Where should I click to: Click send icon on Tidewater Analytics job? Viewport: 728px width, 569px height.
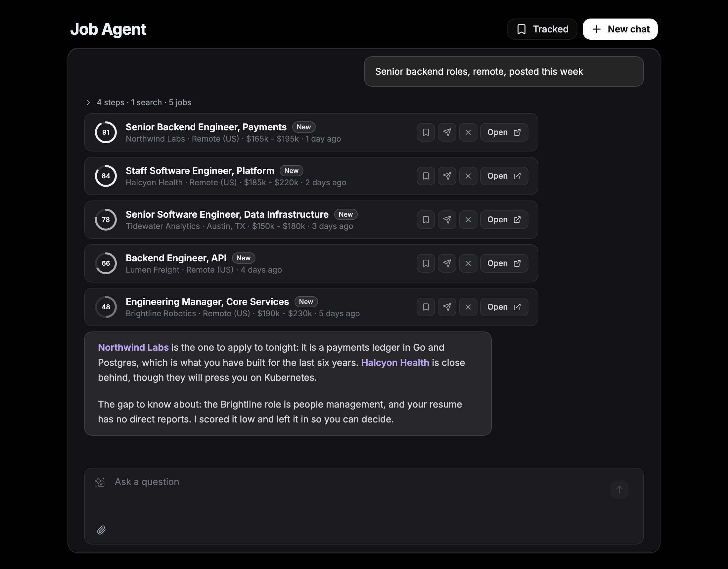click(x=447, y=220)
